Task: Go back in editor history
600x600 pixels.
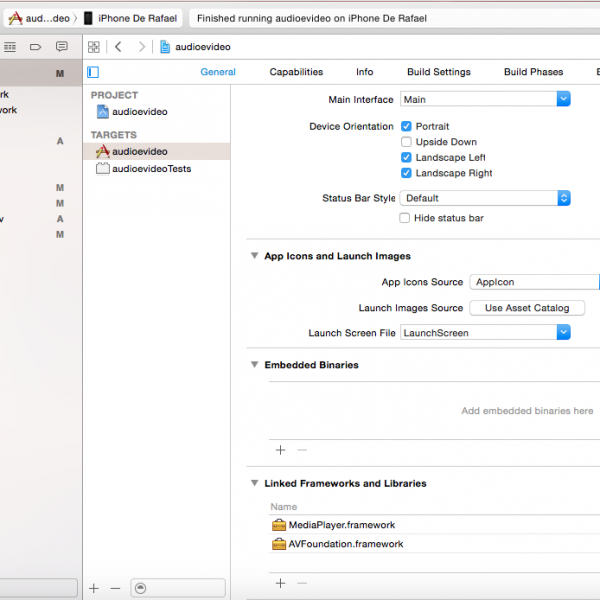Action: (x=118, y=47)
